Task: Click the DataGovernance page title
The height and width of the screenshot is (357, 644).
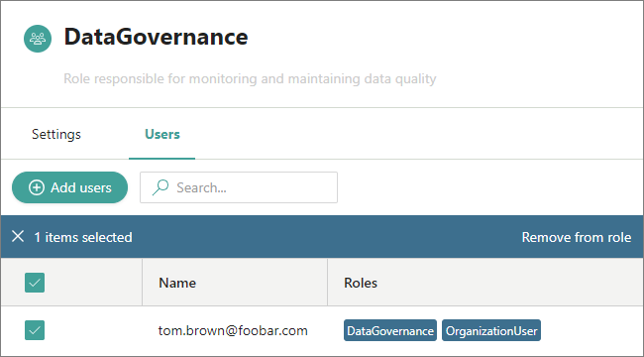Action: (157, 37)
